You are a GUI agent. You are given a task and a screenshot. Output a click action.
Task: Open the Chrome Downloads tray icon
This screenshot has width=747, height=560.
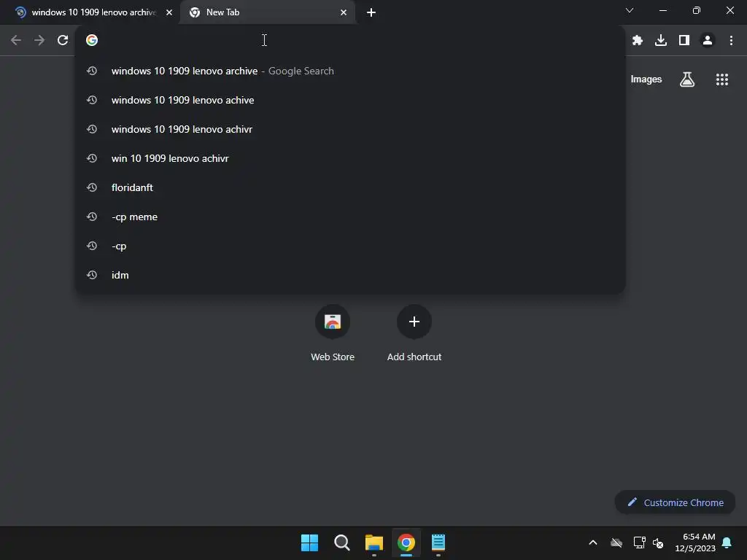tap(661, 41)
